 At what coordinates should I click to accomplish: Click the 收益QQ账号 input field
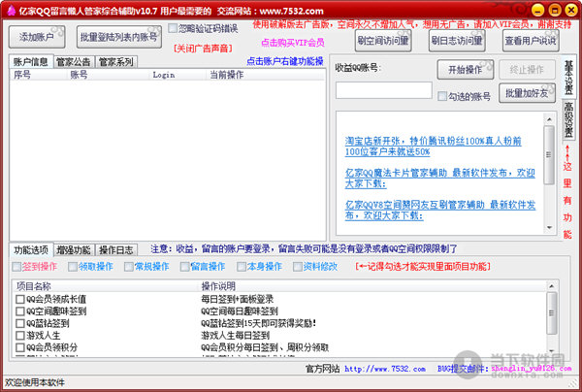[383, 90]
